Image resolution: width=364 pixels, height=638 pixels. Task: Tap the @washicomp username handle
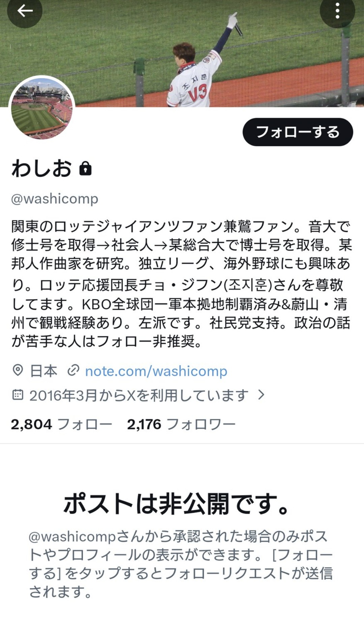[55, 199]
